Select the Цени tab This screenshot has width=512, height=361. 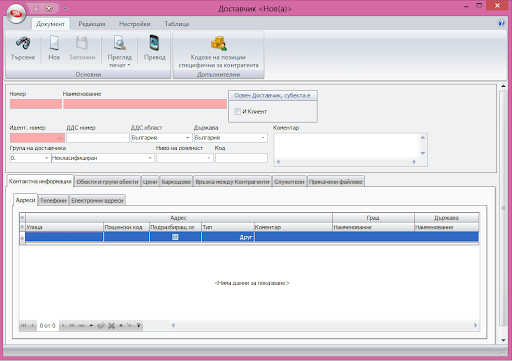[150, 182]
